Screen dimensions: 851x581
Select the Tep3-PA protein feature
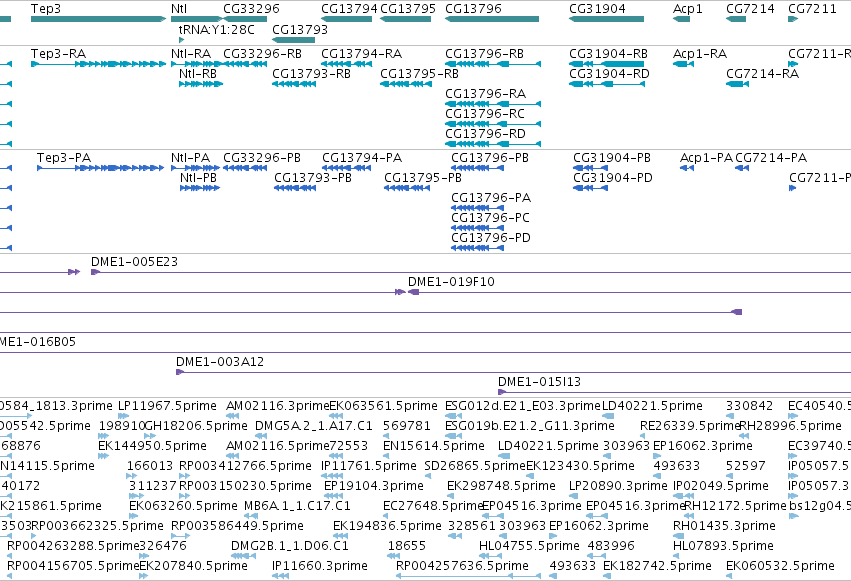pyautogui.click(x=100, y=168)
